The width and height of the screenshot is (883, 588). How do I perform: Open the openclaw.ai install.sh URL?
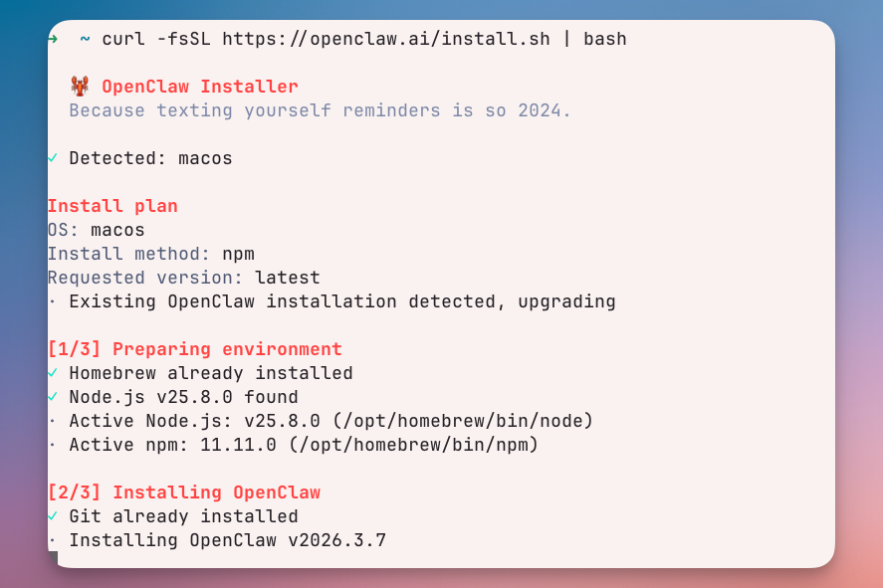pos(385,39)
